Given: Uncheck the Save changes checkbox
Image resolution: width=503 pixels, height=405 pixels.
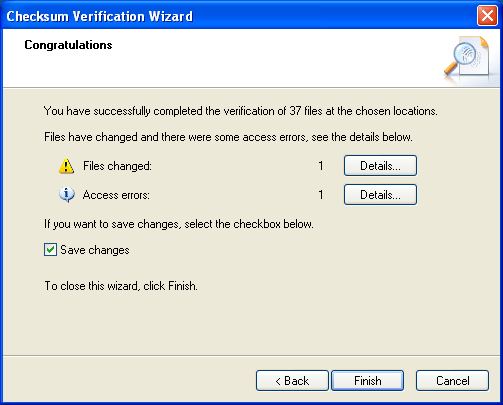Looking at the screenshot, I should [x=50, y=250].
